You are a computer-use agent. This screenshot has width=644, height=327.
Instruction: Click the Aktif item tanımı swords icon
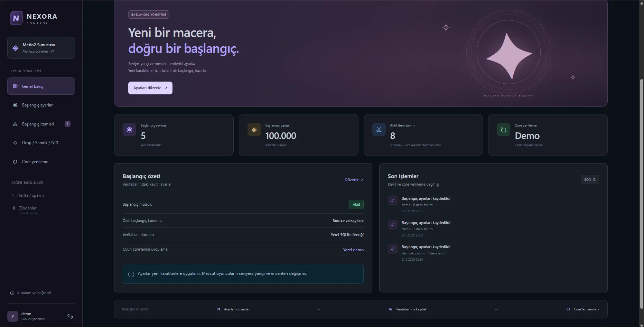pos(379,130)
